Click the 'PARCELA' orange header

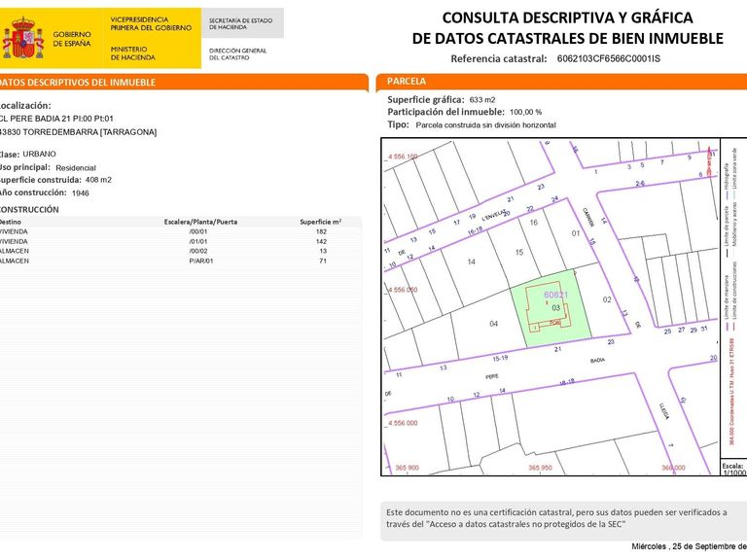561,82
